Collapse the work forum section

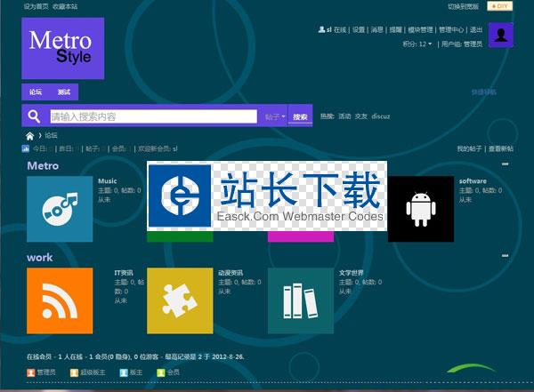506,257
